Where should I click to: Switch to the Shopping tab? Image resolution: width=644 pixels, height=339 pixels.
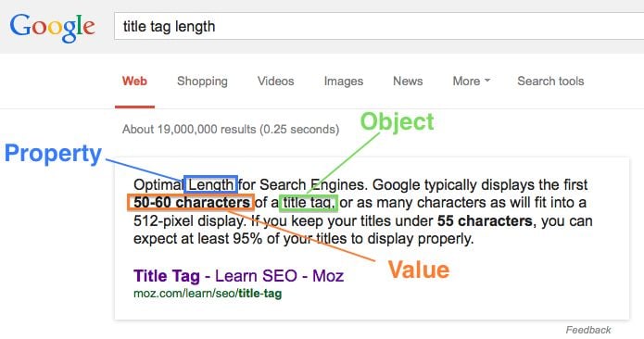coord(202,82)
